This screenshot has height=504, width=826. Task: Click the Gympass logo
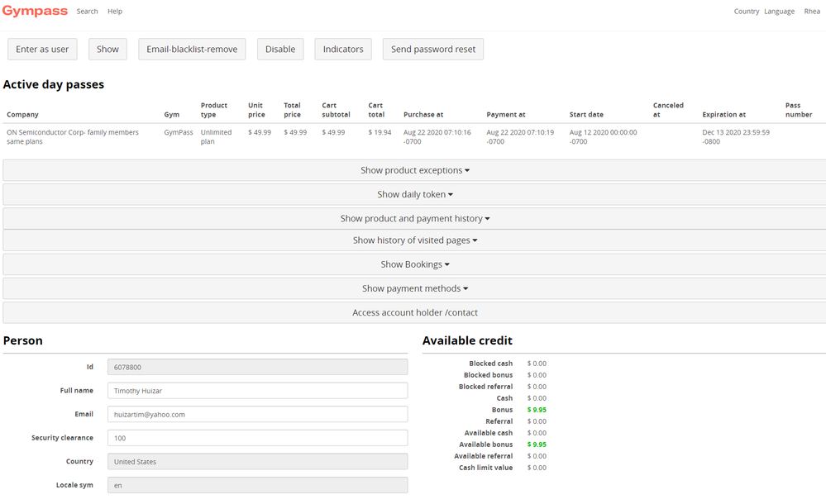tap(35, 12)
